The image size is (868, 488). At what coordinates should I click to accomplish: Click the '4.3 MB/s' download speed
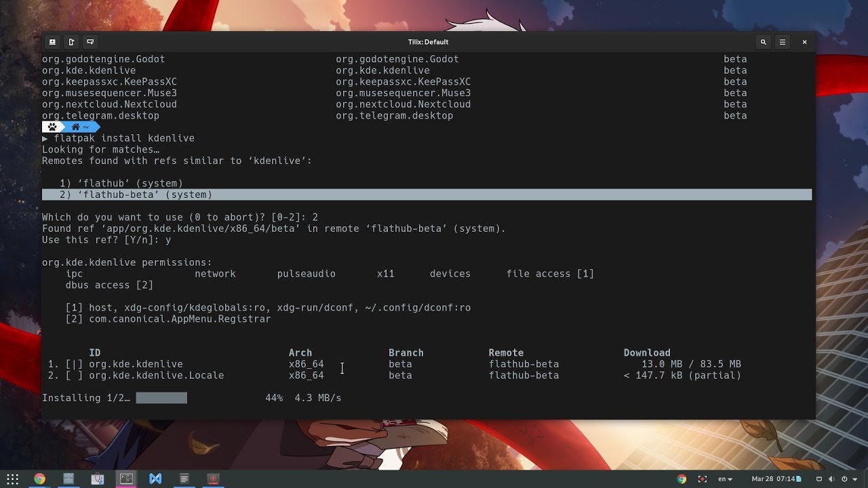coord(318,398)
